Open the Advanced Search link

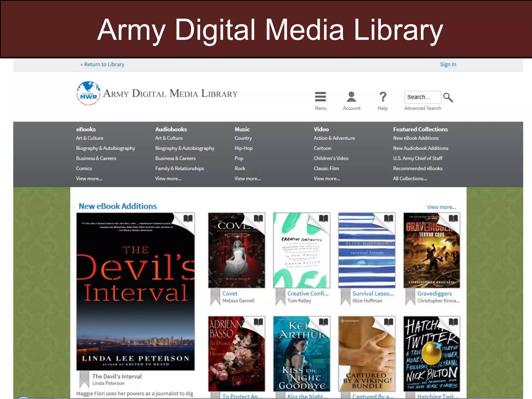(422, 108)
